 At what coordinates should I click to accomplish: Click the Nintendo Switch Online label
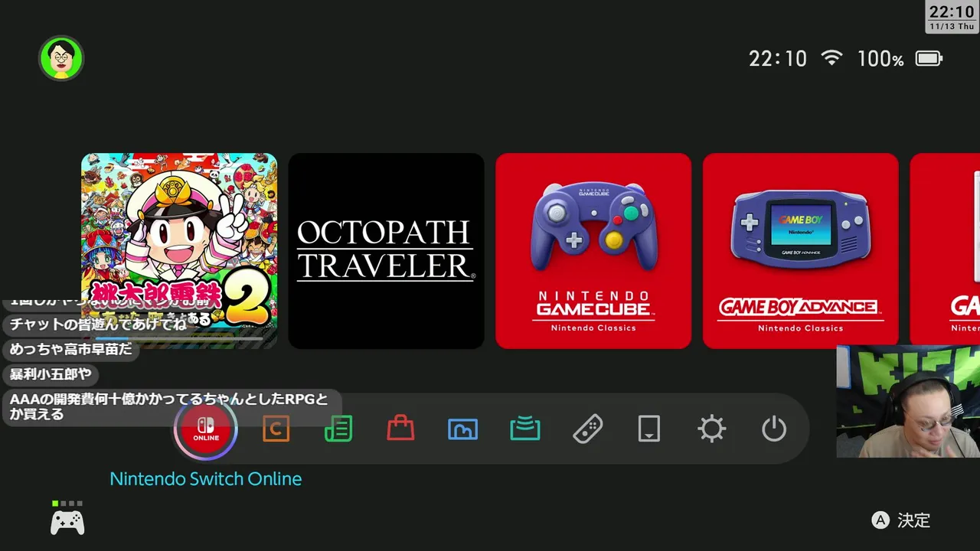[206, 479]
